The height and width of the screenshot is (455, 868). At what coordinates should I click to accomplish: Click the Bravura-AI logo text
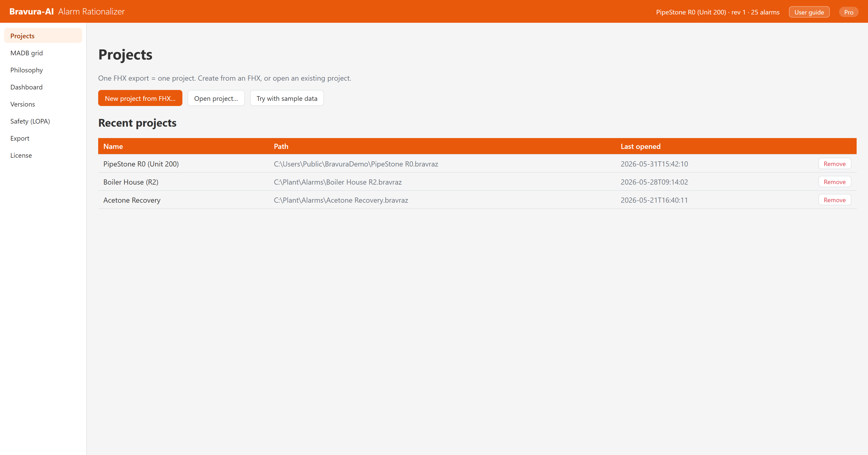click(x=31, y=11)
